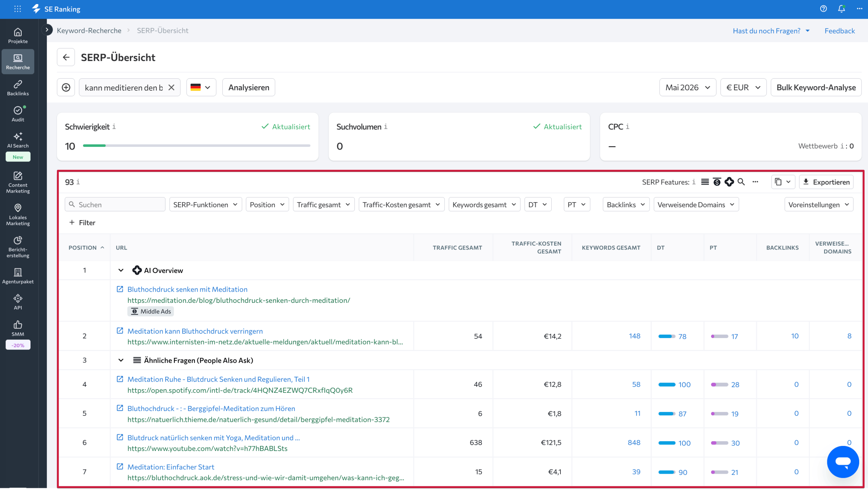Open Position filter dropdown
Screen dimensions: 868x489
[x=267, y=204]
